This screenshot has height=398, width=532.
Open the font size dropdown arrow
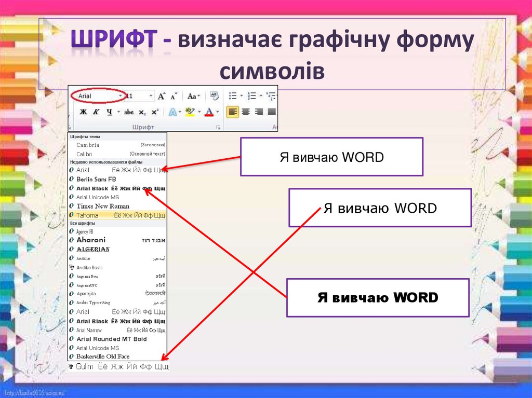[151, 96]
